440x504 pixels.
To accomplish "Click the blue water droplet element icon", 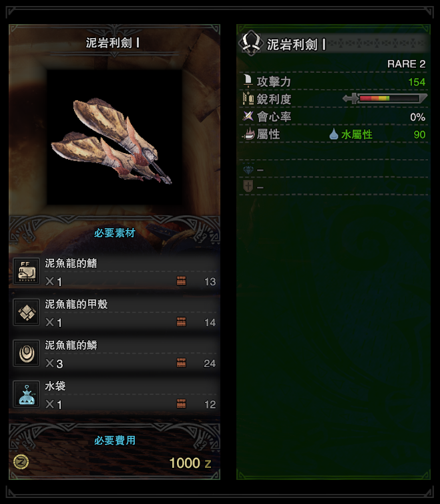I will 334,134.
